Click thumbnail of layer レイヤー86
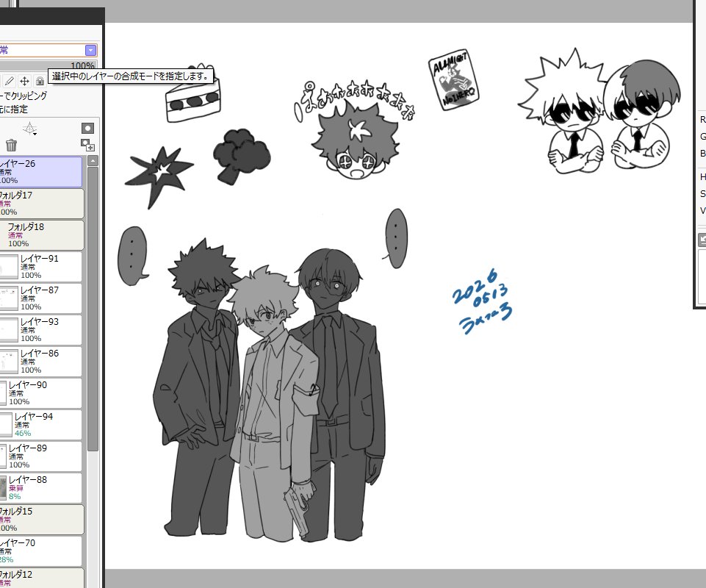 click(x=9, y=362)
